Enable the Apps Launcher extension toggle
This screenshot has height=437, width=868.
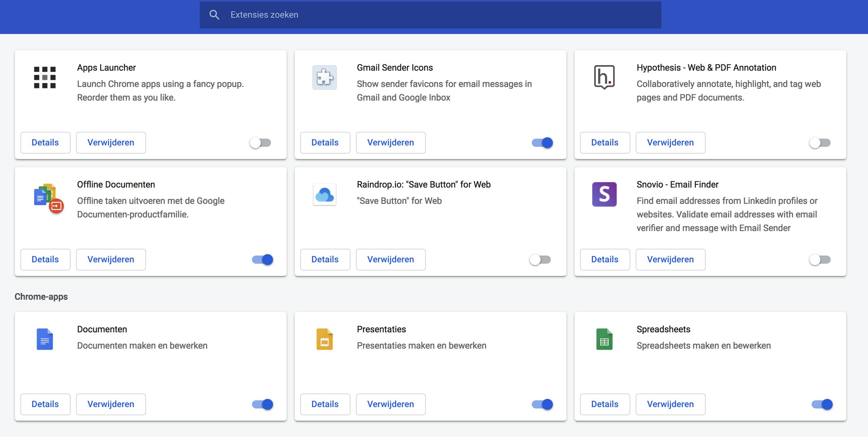coord(261,143)
